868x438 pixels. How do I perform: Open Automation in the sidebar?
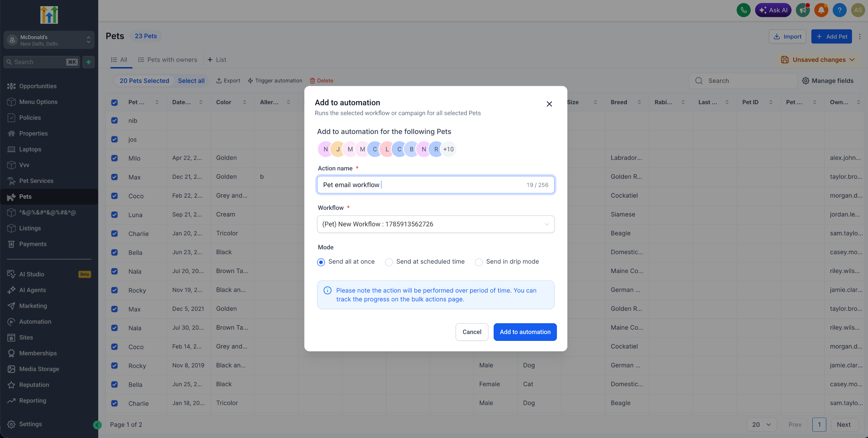point(35,322)
